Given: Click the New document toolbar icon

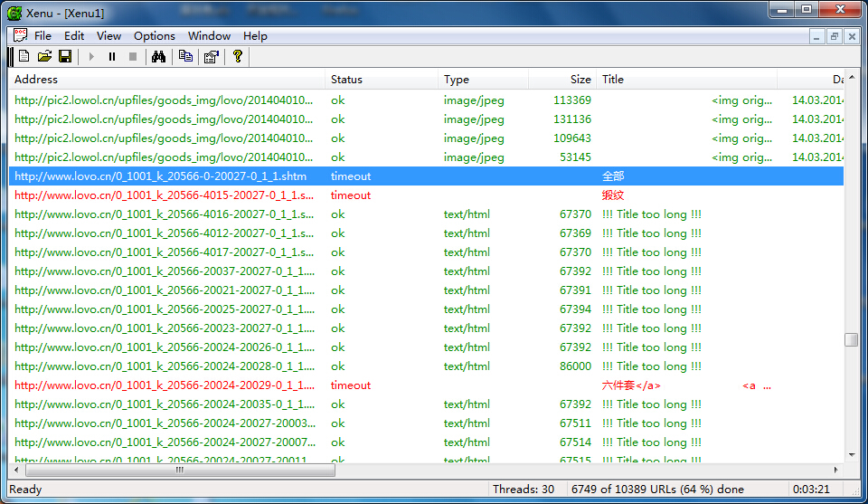Looking at the screenshot, I should point(24,56).
